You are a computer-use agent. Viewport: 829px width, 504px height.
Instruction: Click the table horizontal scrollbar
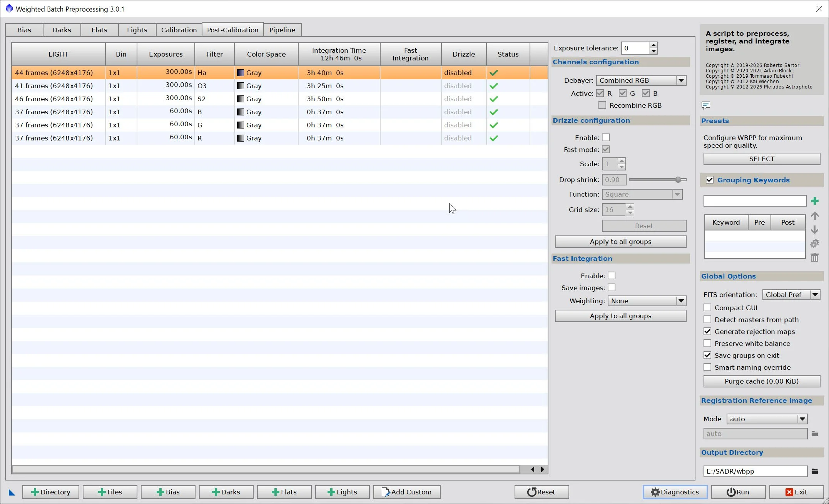[x=266, y=469]
